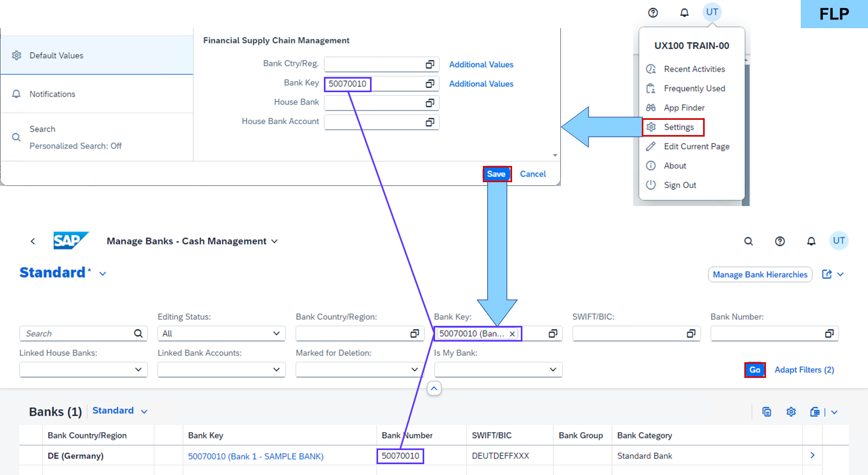Select Notifications settings tab

pos(97,94)
